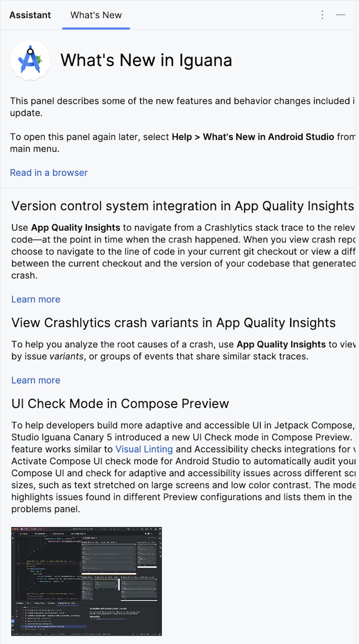Click the "Version control system integration" heading
The image size is (359, 644).
(x=182, y=206)
